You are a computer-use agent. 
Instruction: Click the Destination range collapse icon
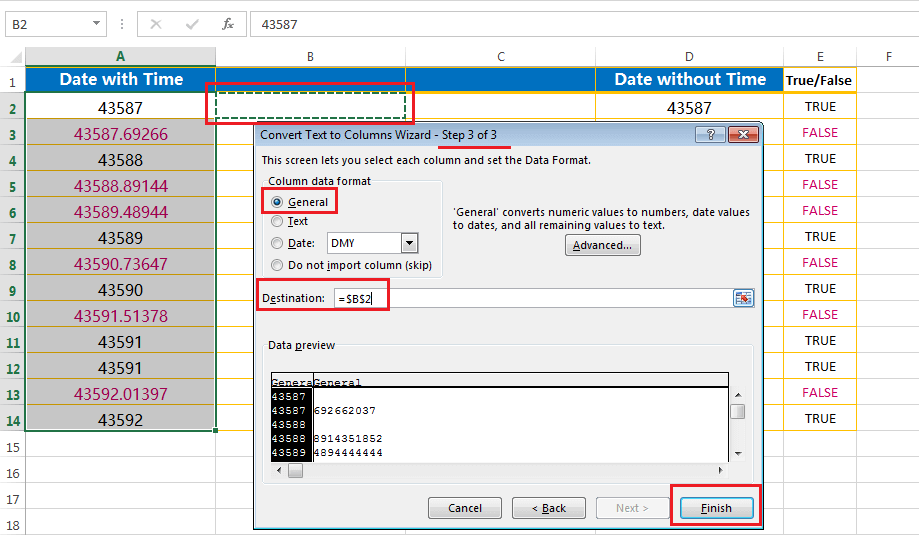tap(743, 298)
